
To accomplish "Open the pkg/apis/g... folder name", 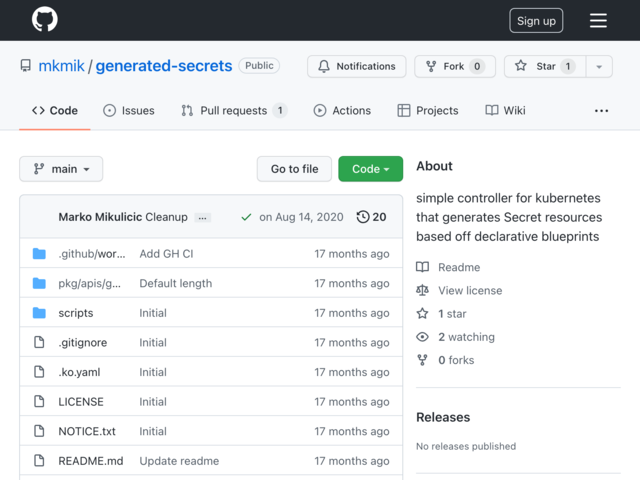I will coord(89,283).
